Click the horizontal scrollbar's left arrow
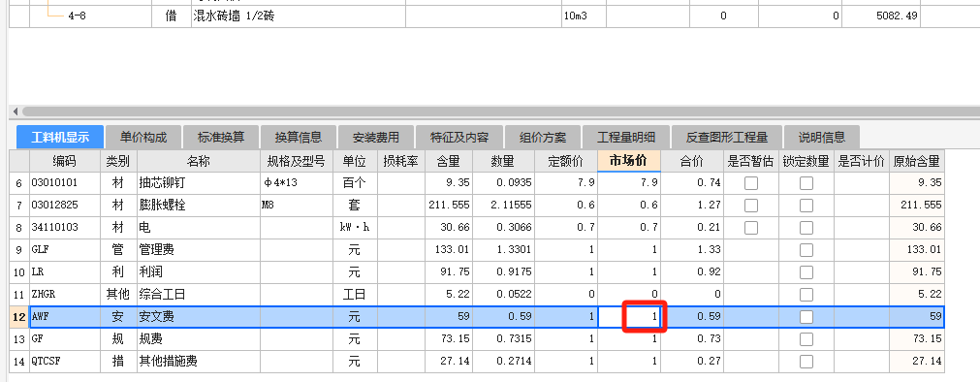The width and height of the screenshot is (980, 382). 15,111
